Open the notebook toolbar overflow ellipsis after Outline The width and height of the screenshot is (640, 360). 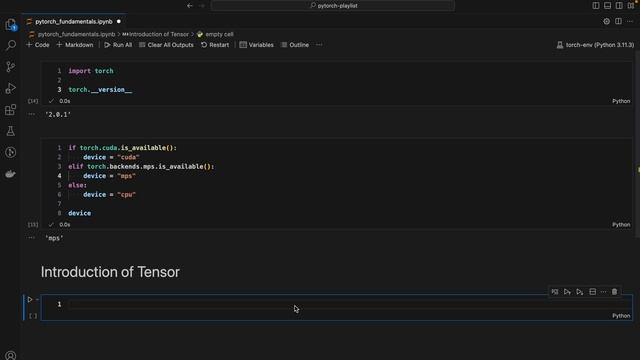(319, 45)
